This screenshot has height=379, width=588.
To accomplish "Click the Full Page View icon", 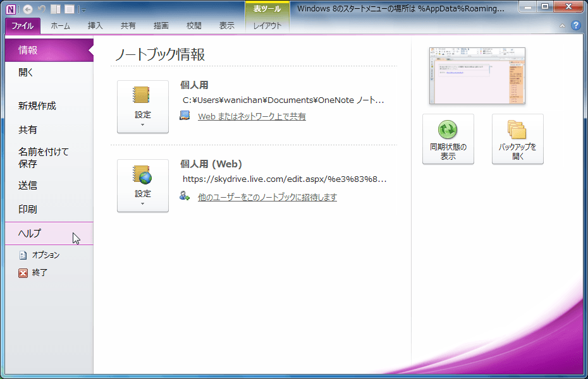I will coord(70,9).
